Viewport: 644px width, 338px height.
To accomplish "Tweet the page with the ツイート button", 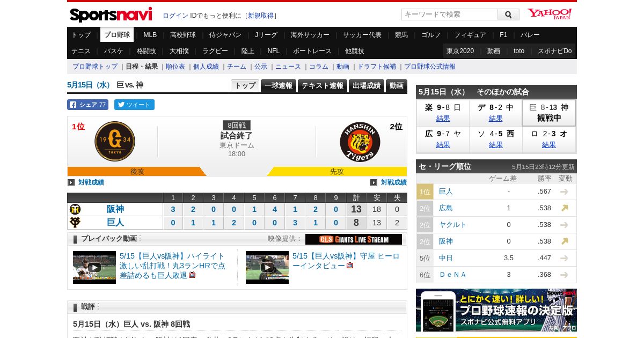I will (x=134, y=105).
